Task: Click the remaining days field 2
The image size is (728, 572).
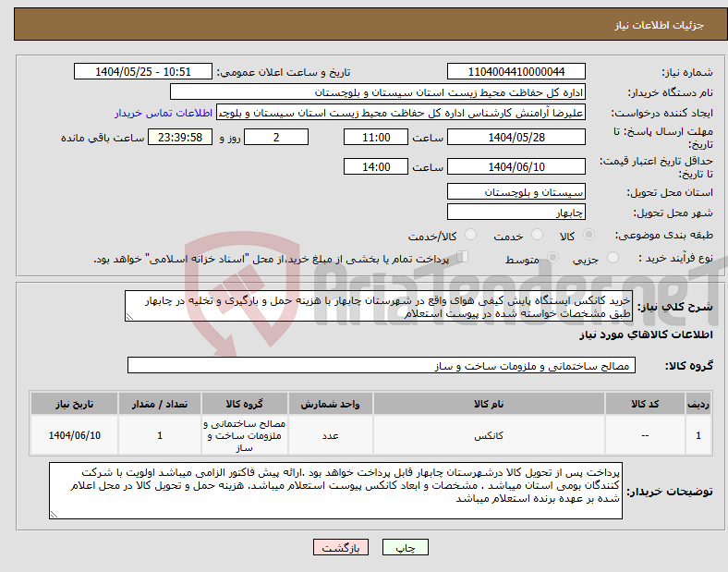Action: coord(276,137)
